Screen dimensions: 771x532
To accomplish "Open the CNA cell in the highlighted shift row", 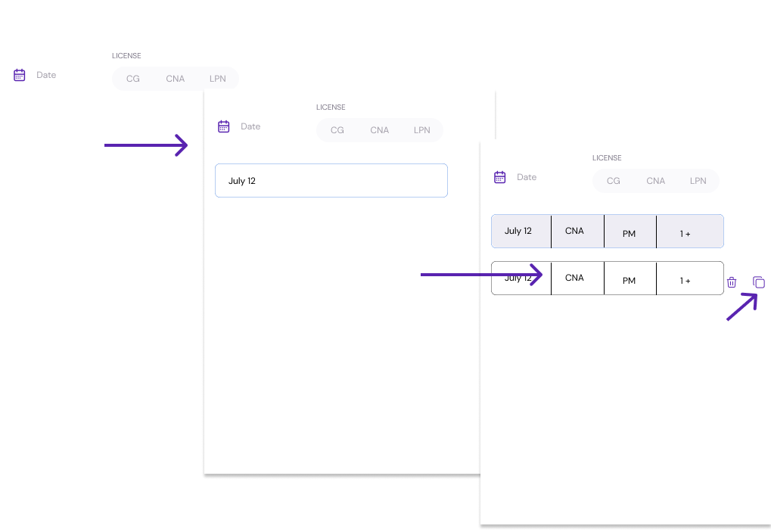I will coord(577,231).
